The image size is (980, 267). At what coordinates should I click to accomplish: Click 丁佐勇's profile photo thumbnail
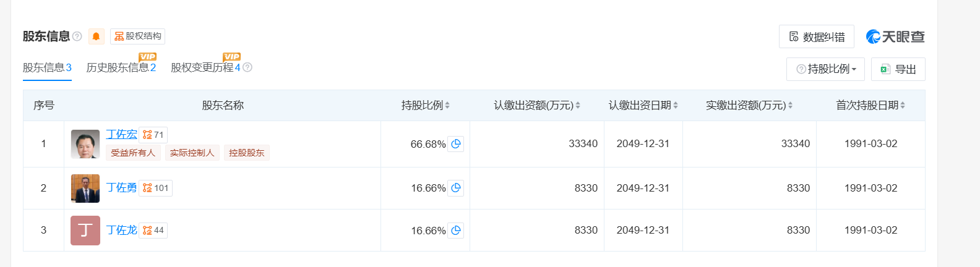pyautogui.click(x=85, y=189)
